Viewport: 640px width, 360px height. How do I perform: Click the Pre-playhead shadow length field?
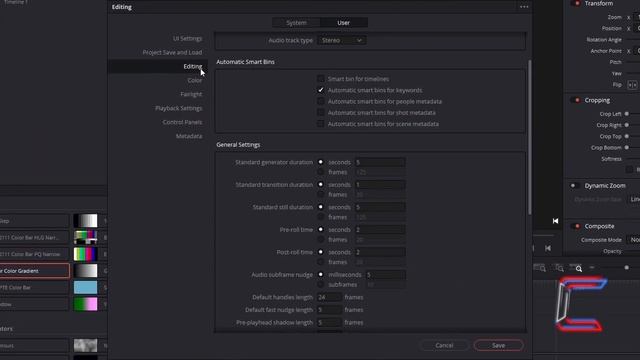click(329, 322)
